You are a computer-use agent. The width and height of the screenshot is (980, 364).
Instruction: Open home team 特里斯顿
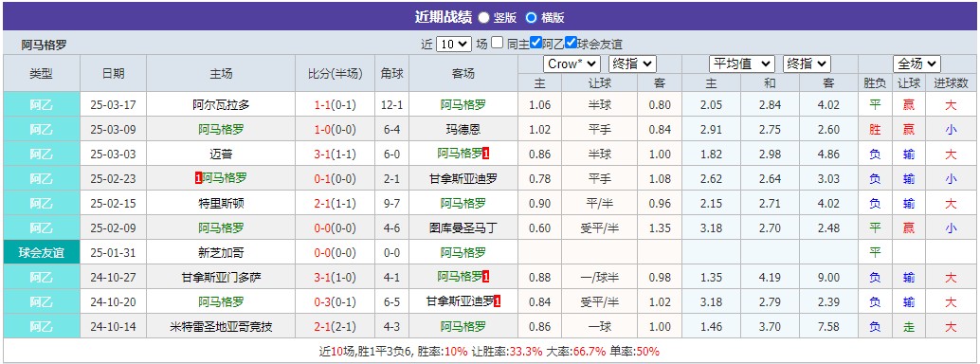pos(221,203)
